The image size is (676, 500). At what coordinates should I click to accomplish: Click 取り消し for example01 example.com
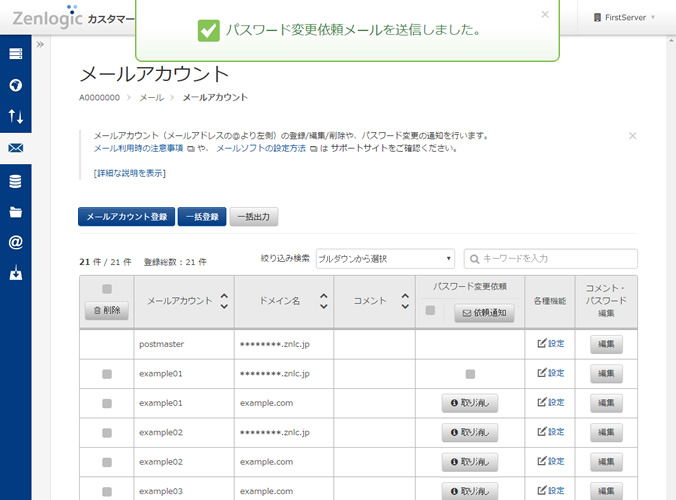click(x=469, y=403)
